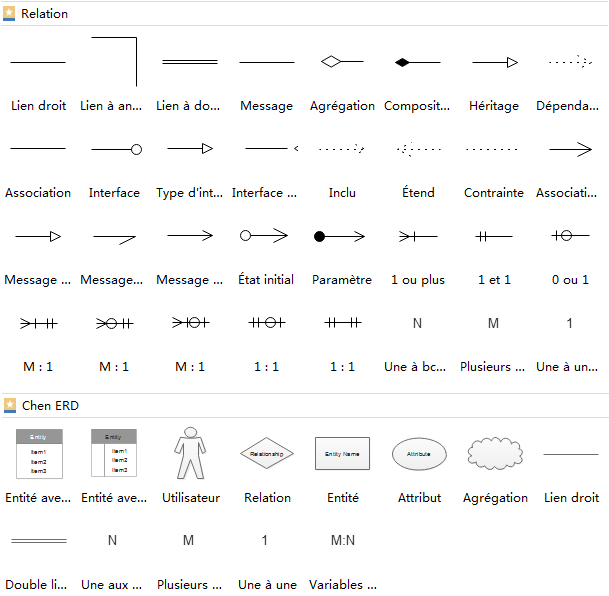
Task: Select the Entité rectangle shape
Action: click(x=342, y=454)
